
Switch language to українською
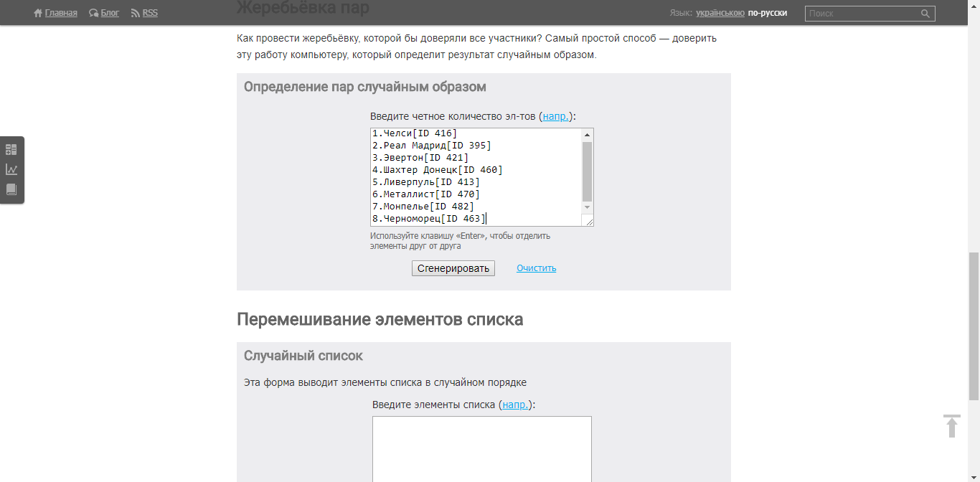pyautogui.click(x=720, y=13)
